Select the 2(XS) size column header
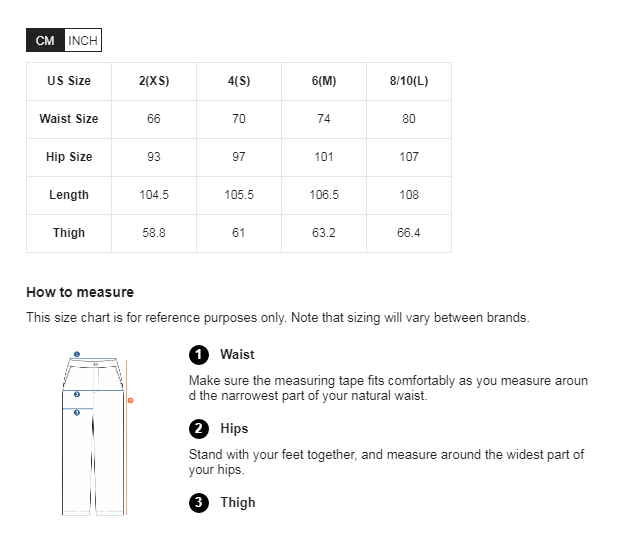This screenshot has width=638, height=540. click(x=154, y=81)
